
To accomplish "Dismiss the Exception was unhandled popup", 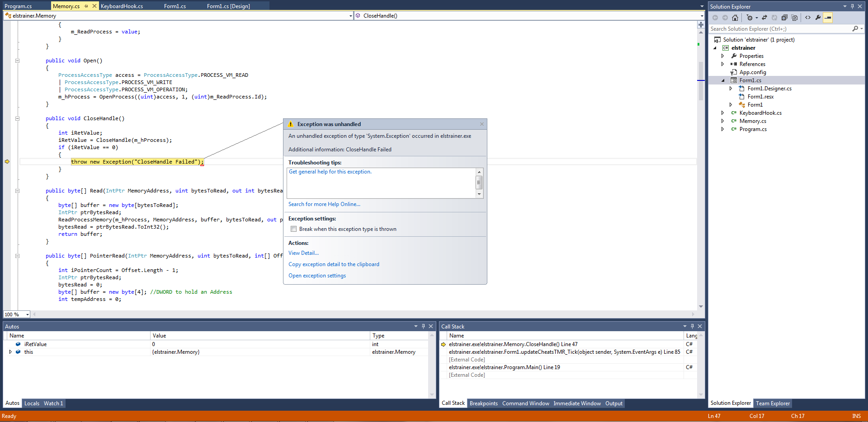I will 482,124.
